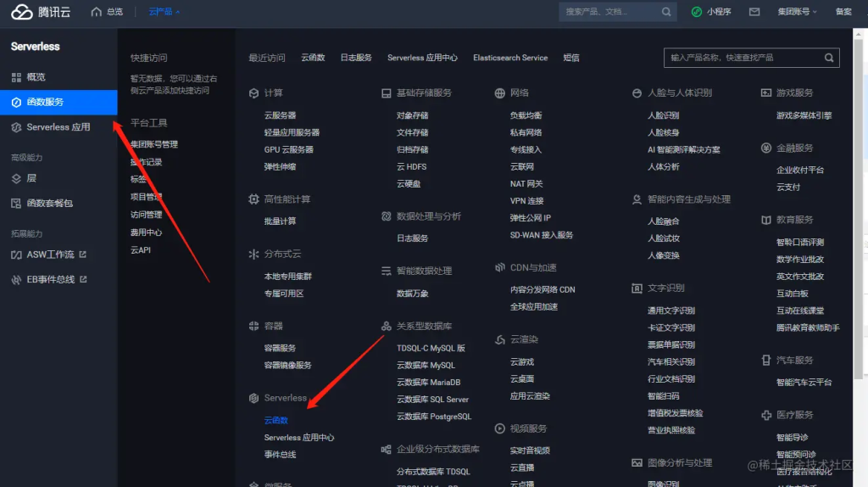Click the product quick-search magnifier icon

pyautogui.click(x=829, y=58)
